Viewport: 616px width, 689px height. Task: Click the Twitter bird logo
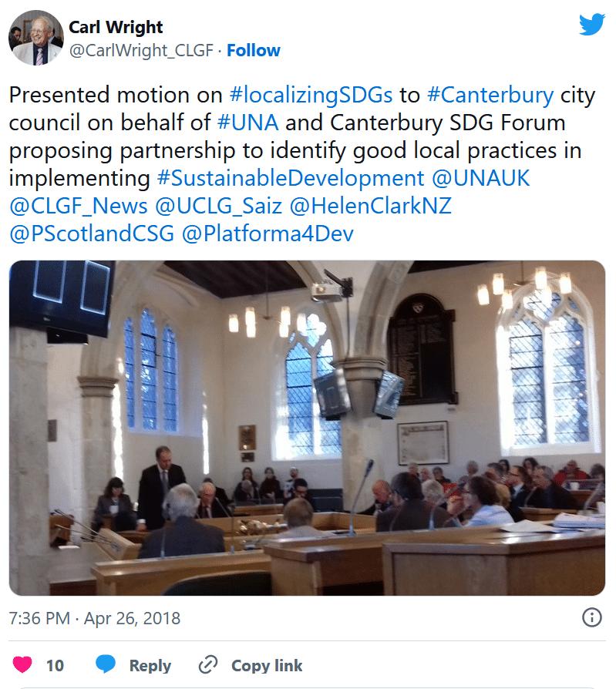[592, 25]
